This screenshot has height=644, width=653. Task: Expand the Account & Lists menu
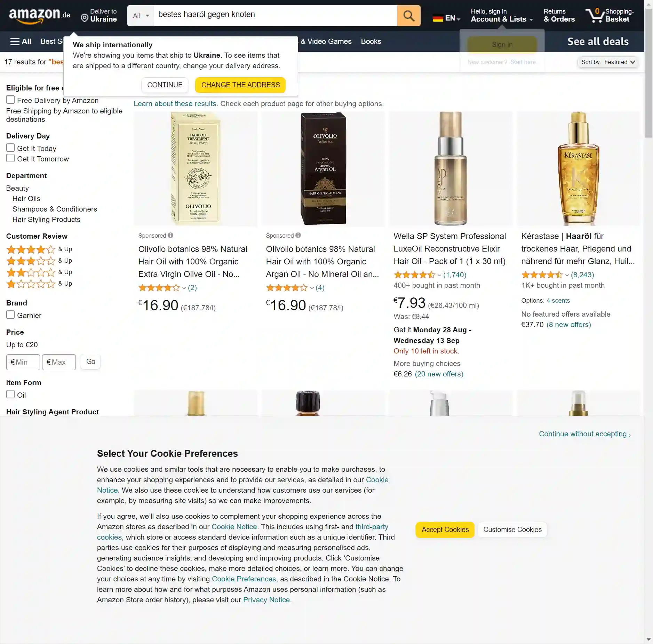coord(501,16)
